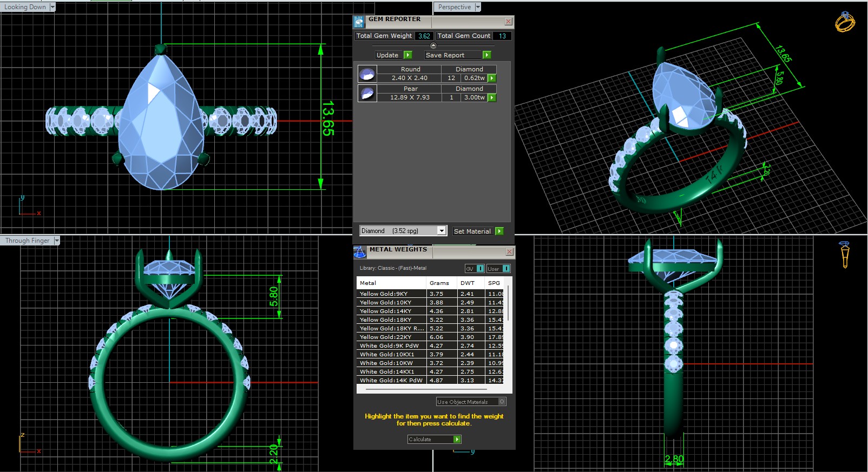Open the Diamond material dropdown
Viewport: 868px width, 472px height.
(442, 231)
